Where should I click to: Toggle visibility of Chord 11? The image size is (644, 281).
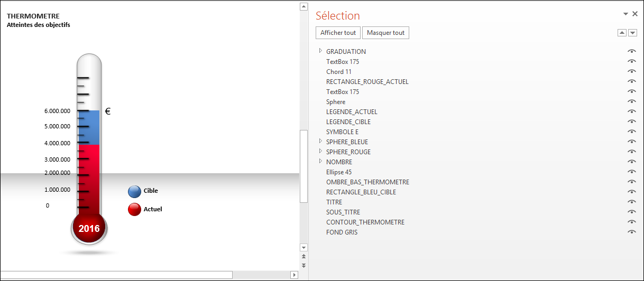[x=631, y=71]
